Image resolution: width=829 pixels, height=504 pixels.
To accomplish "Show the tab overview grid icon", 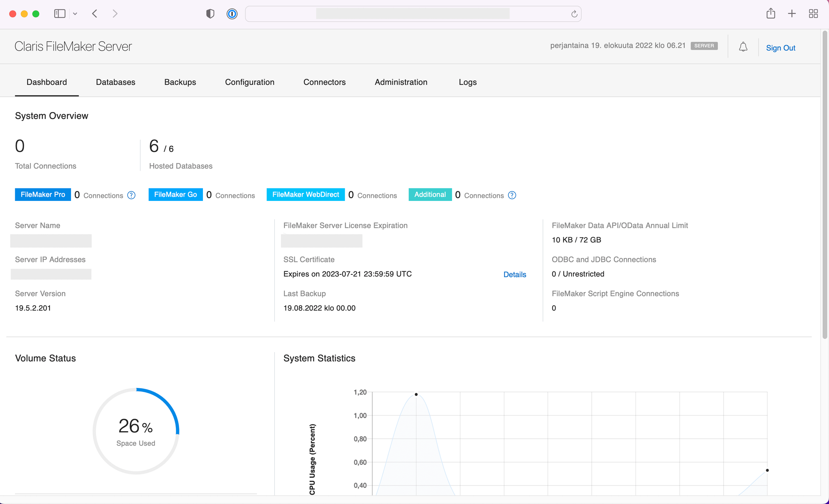I will click(813, 14).
